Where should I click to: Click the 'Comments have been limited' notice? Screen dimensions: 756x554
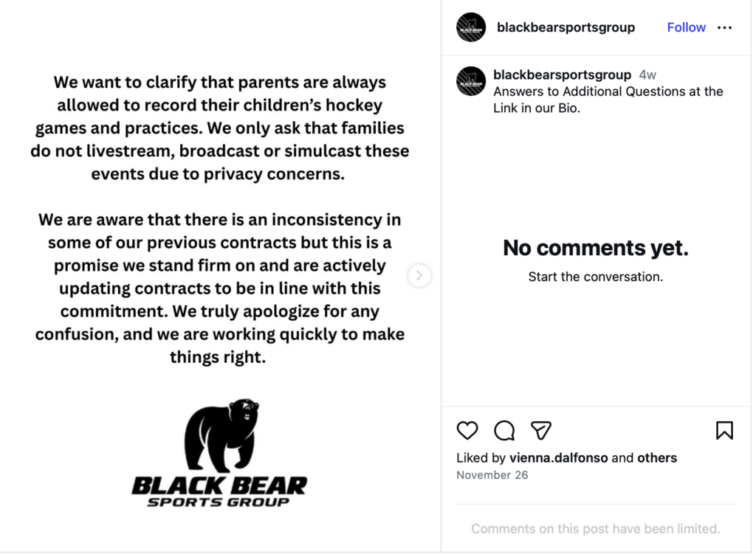[595, 528]
